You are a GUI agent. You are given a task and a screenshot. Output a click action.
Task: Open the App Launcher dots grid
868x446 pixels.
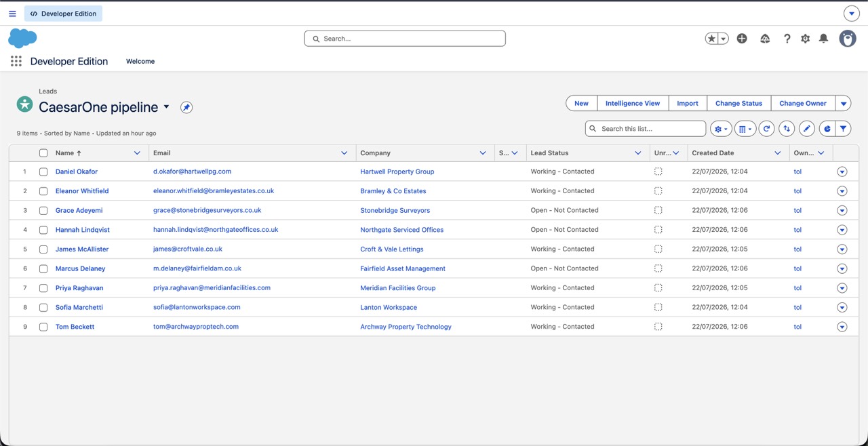pyautogui.click(x=16, y=61)
